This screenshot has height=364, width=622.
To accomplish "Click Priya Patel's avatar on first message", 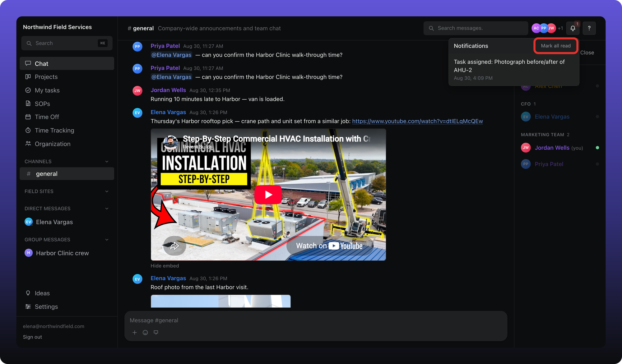I will [137, 47].
